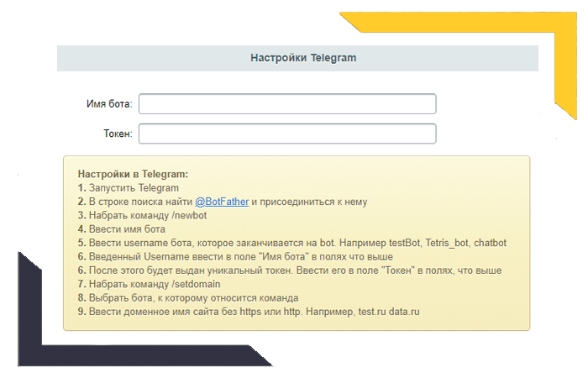Click the "Настройки в Telegram:" instructions heading
The image size is (588, 378).
133,175
